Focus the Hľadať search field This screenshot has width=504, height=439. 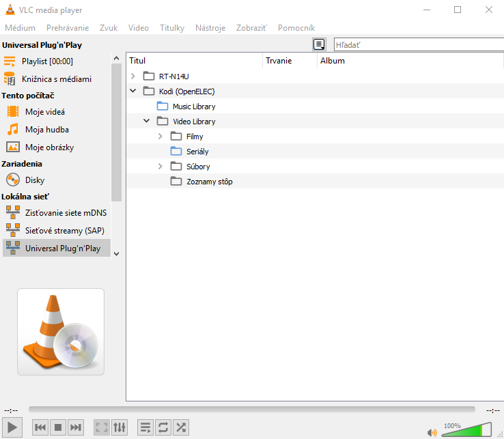[419, 44]
